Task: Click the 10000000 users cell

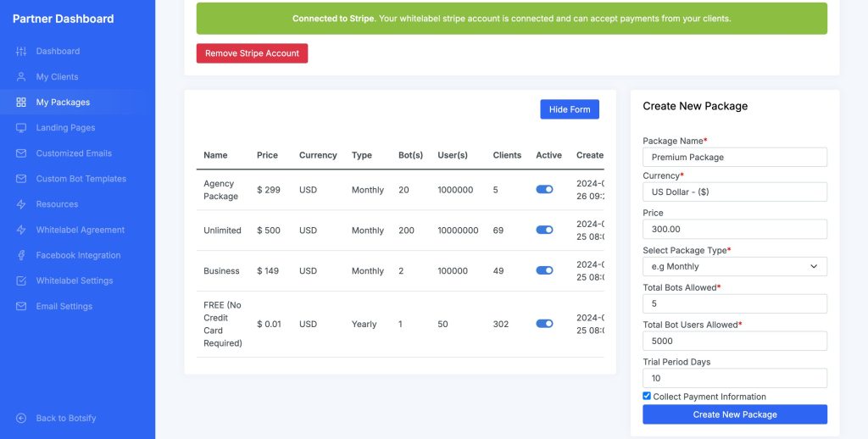Action: [458, 231]
